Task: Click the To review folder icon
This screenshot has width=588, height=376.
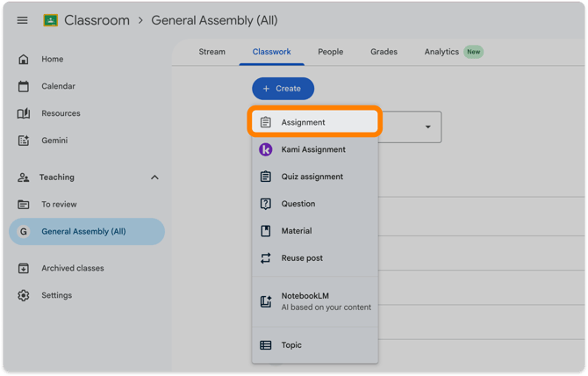Action: point(23,205)
